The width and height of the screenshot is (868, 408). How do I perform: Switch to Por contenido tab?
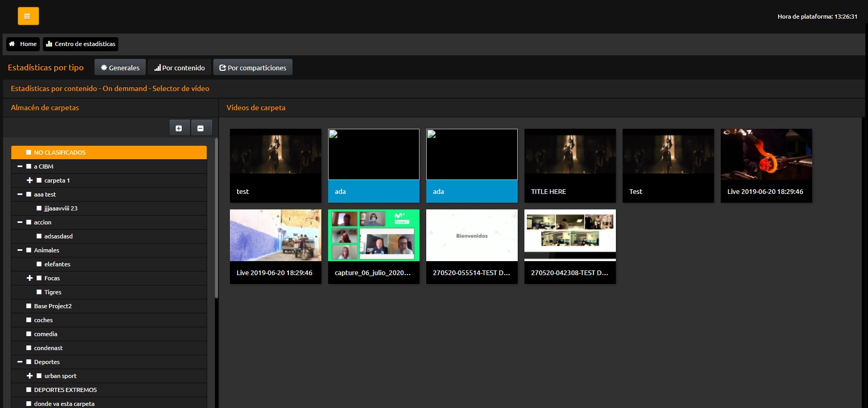click(x=179, y=68)
